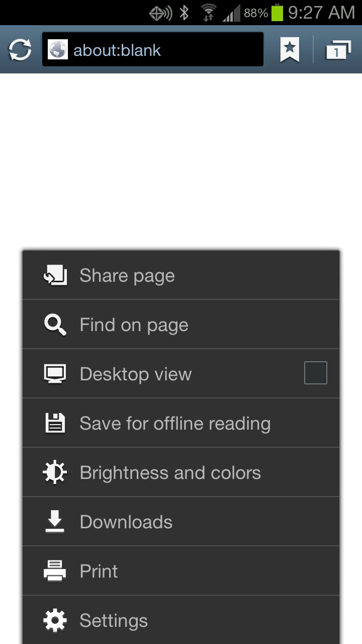The image size is (362, 644).
Task: Choose Brightness and colors menu entry
Action: tap(170, 472)
